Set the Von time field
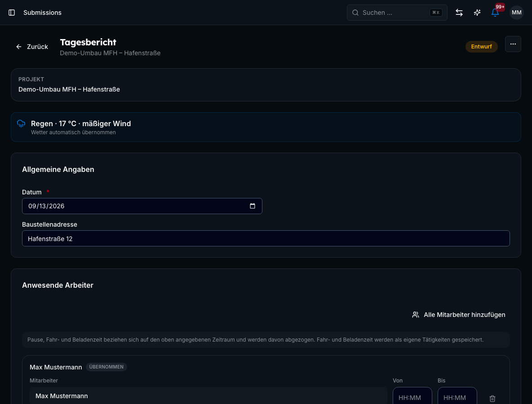The width and height of the screenshot is (532, 404). 412,396
